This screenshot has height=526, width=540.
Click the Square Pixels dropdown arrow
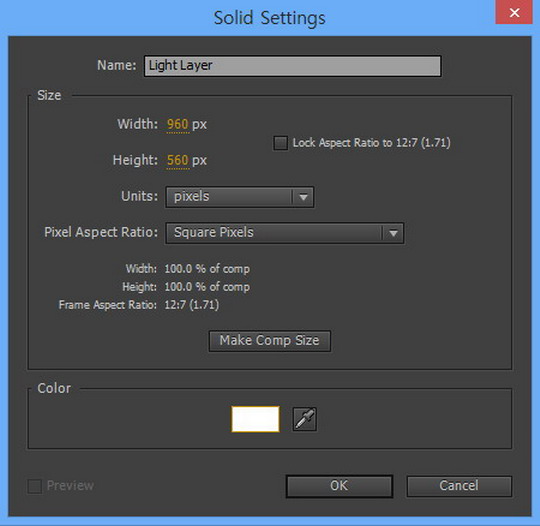(x=393, y=233)
